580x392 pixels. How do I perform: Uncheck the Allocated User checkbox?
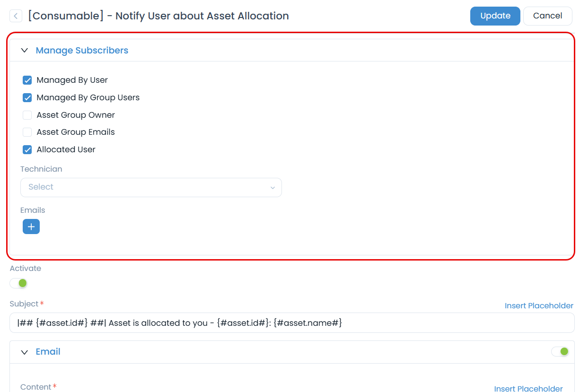27,150
